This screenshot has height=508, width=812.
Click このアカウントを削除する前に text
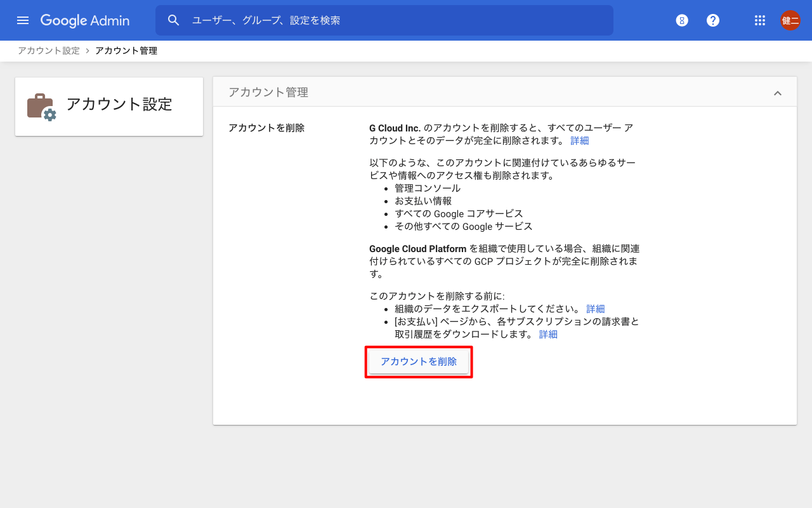pos(437,296)
